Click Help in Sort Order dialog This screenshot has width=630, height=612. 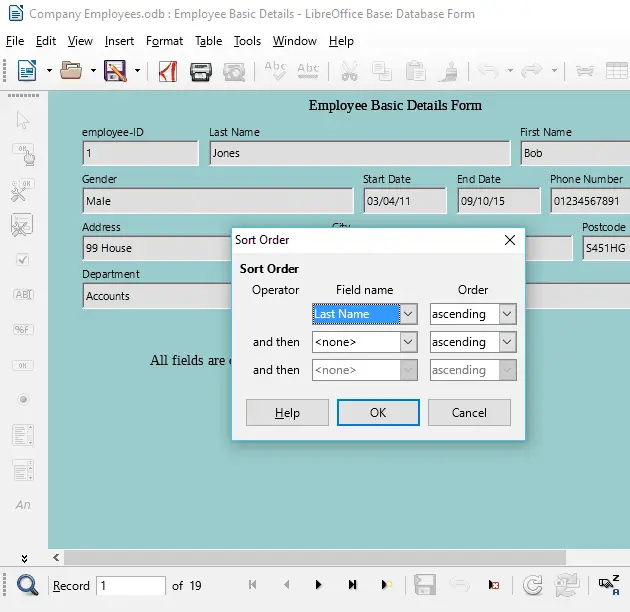pos(287,413)
